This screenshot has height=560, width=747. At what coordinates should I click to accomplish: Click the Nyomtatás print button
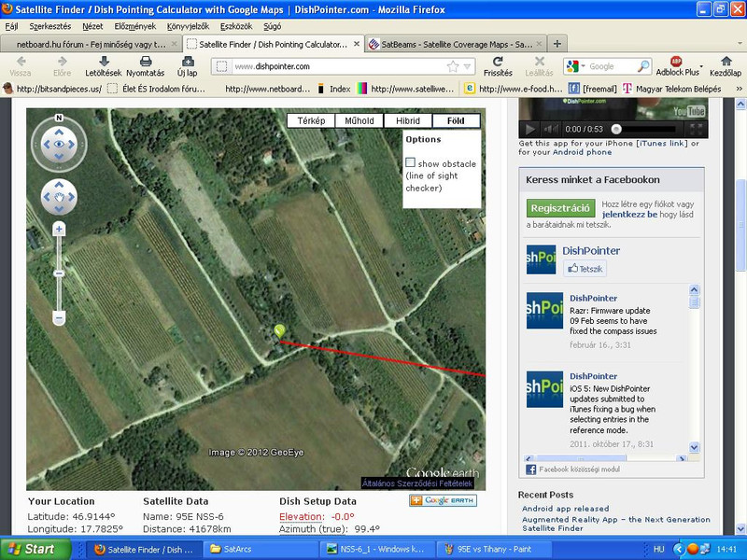(x=146, y=66)
